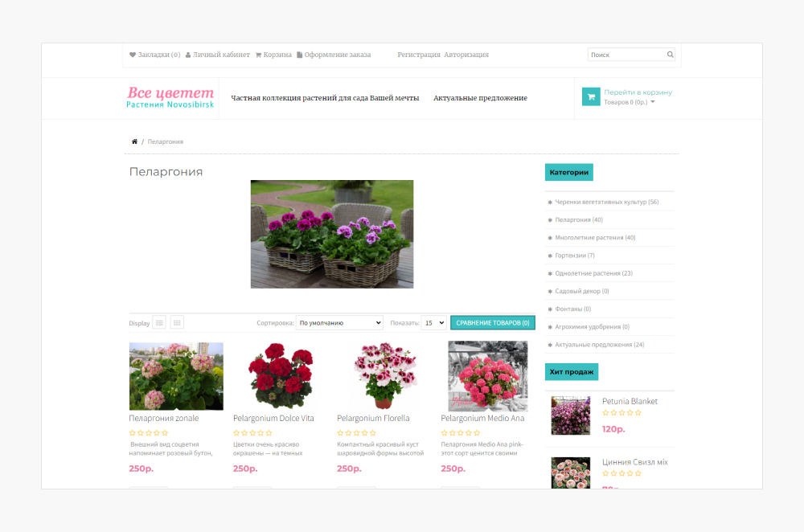Image resolution: width=804 pixels, height=532 pixels.
Task: Open Актуальные предложения (24) category
Action: coord(600,345)
